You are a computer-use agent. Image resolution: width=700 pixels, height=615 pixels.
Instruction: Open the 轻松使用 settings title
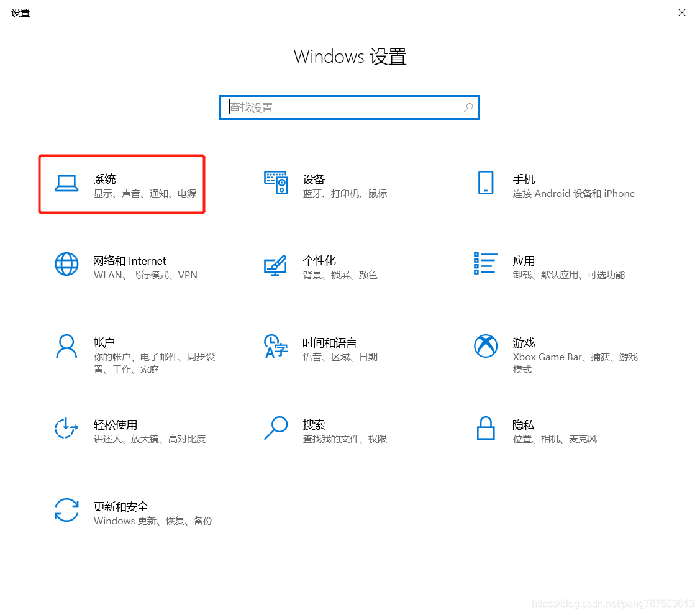[x=115, y=425]
